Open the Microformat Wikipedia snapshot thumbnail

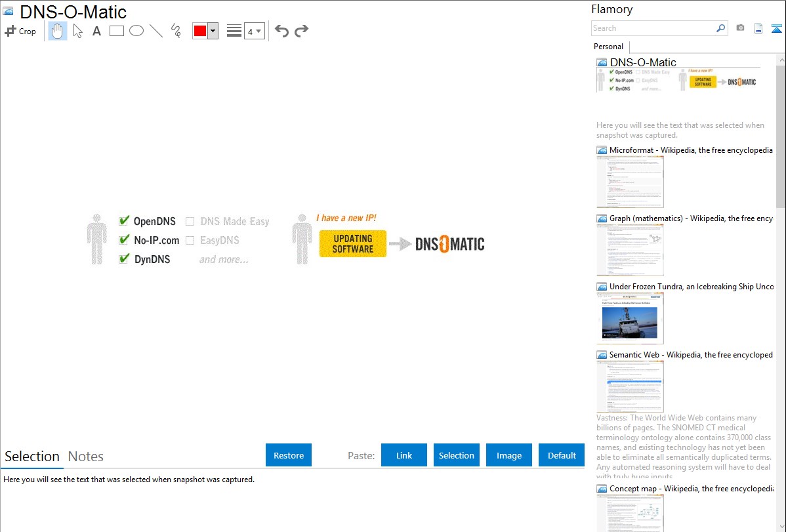(630, 182)
